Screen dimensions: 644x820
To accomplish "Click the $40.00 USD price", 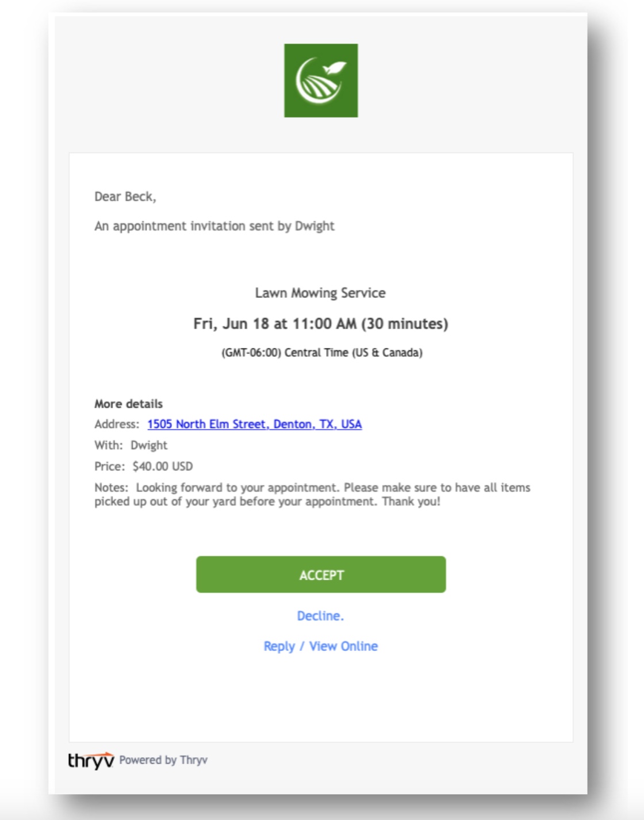I will coord(163,466).
